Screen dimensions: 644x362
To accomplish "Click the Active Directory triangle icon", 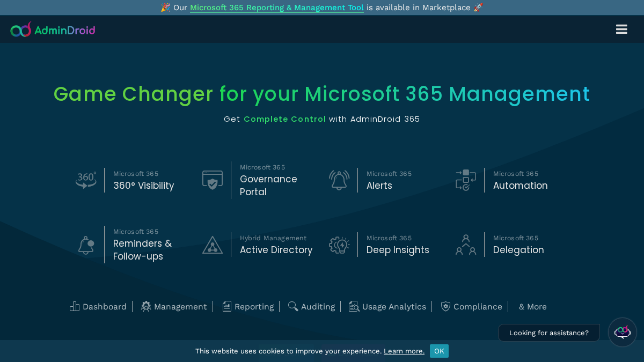I will point(213,245).
